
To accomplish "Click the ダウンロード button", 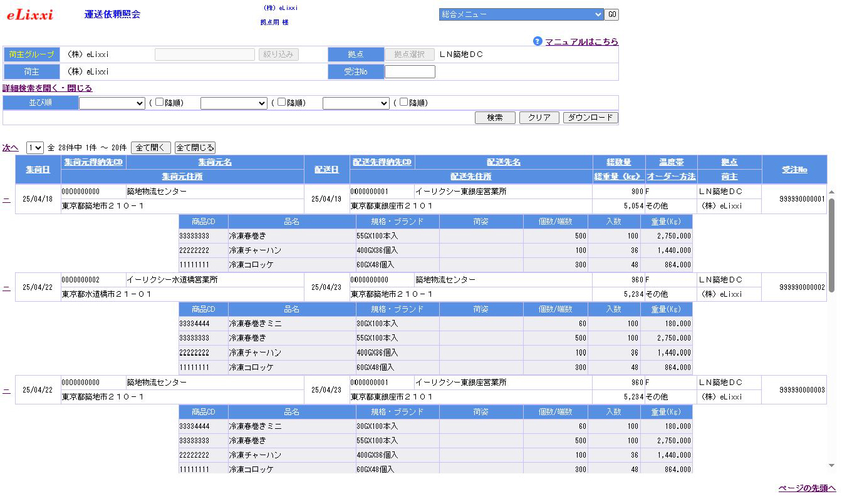I will tap(590, 118).
